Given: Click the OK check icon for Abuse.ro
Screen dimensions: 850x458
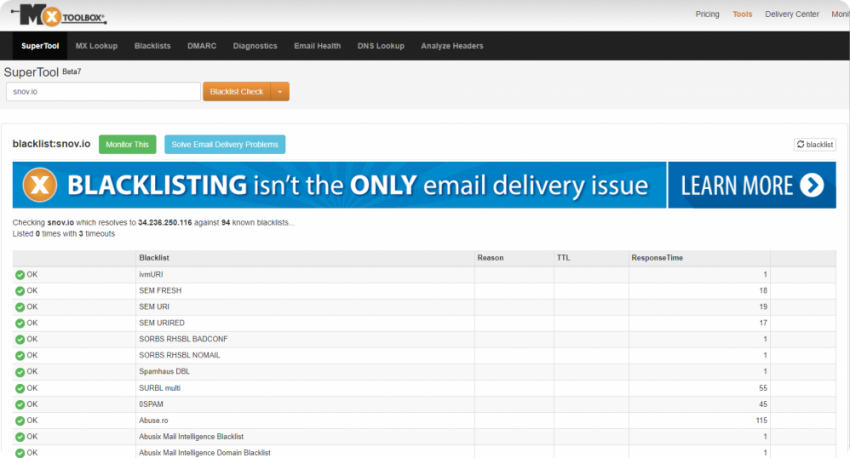Looking at the screenshot, I should tap(20, 421).
